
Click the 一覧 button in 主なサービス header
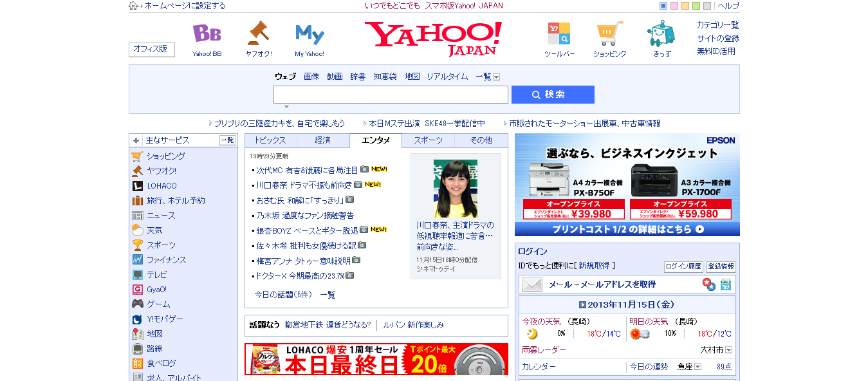click(x=228, y=140)
